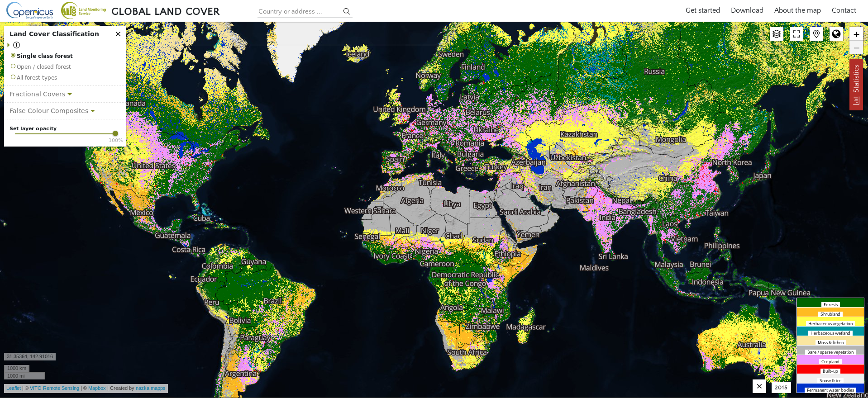Close the legend with the X button
This screenshot has width=868, height=398.
[x=759, y=386]
